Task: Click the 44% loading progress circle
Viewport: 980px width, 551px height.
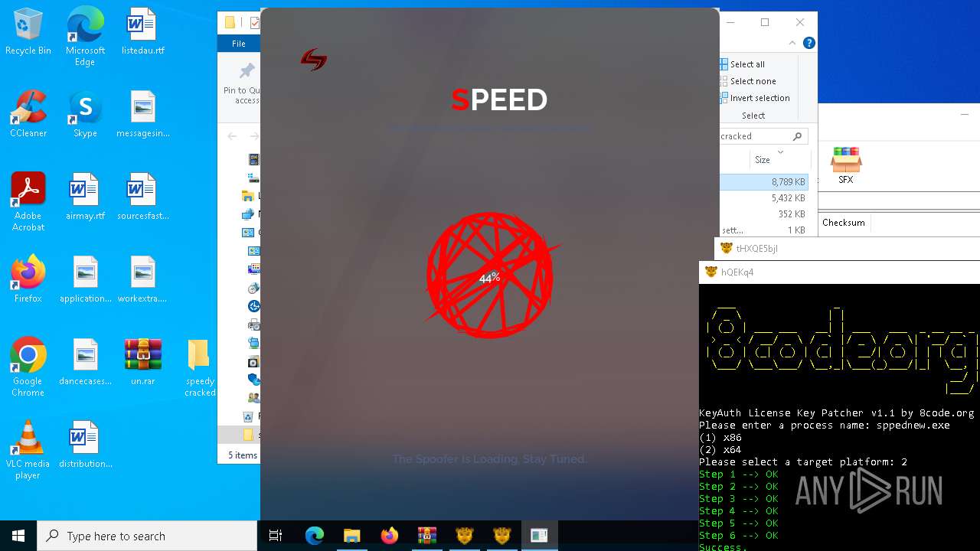Action: click(x=490, y=276)
